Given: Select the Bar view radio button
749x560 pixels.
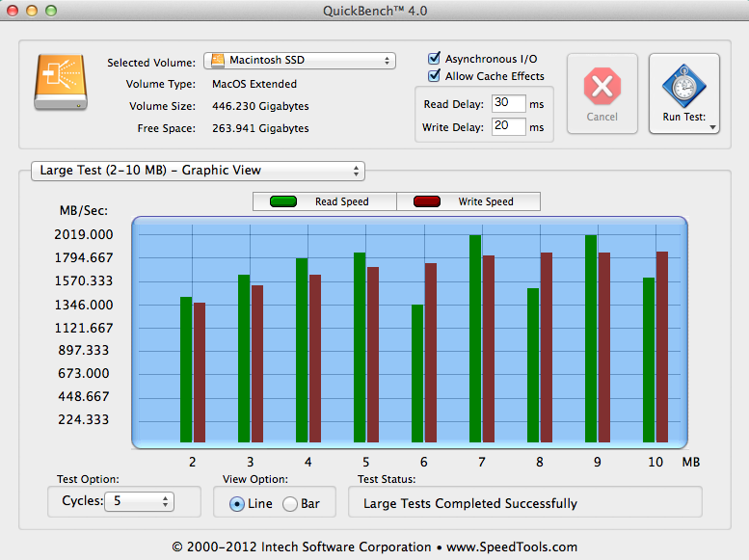Looking at the screenshot, I should pos(290,504).
